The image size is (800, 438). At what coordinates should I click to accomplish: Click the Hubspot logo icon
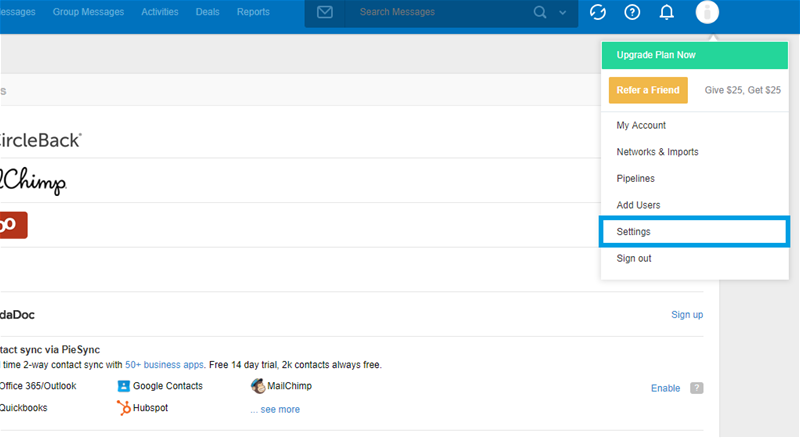pyautogui.click(x=124, y=408)
